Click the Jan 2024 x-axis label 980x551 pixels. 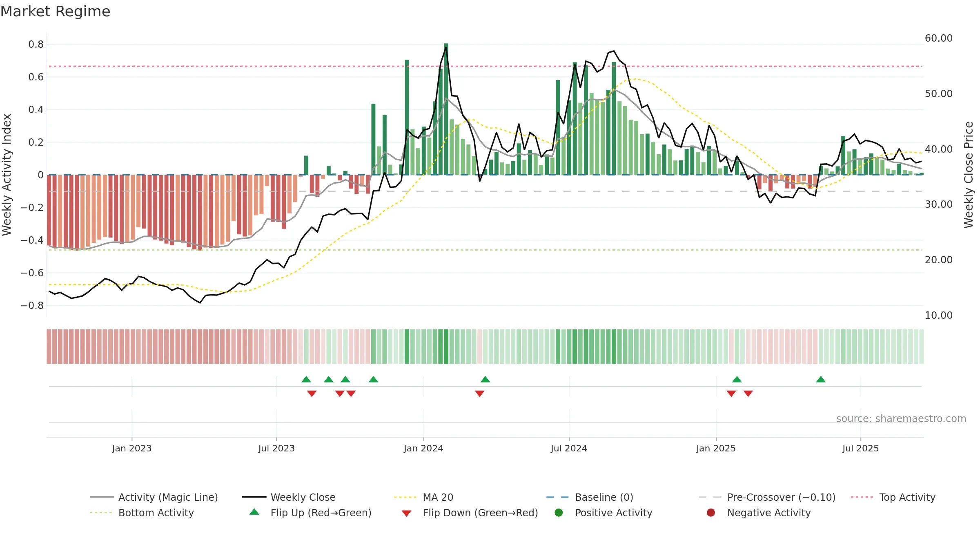[x=423, y=448]
